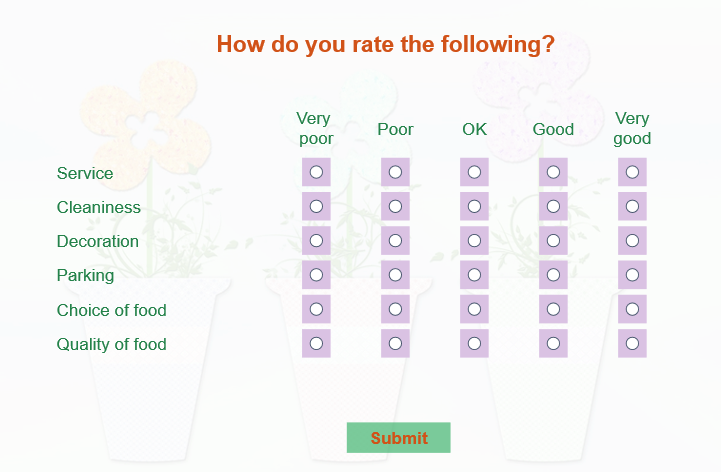Rate Quality of food as Very good
The height and width of the screenshot is (472, 721).
tap(632, 343)
